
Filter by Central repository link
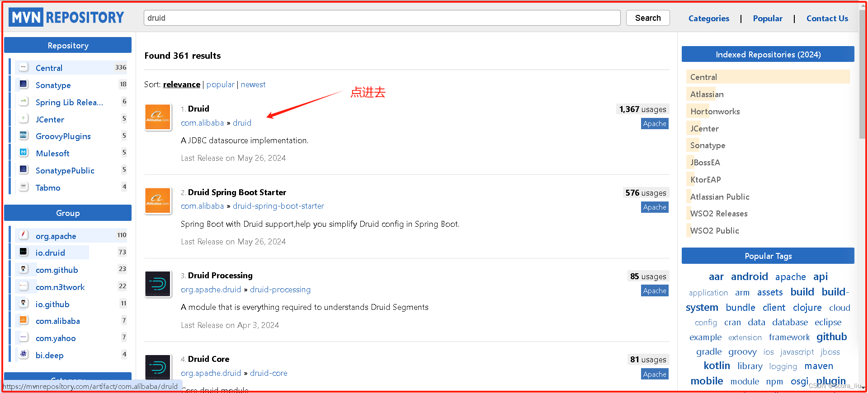pos(49,68)
